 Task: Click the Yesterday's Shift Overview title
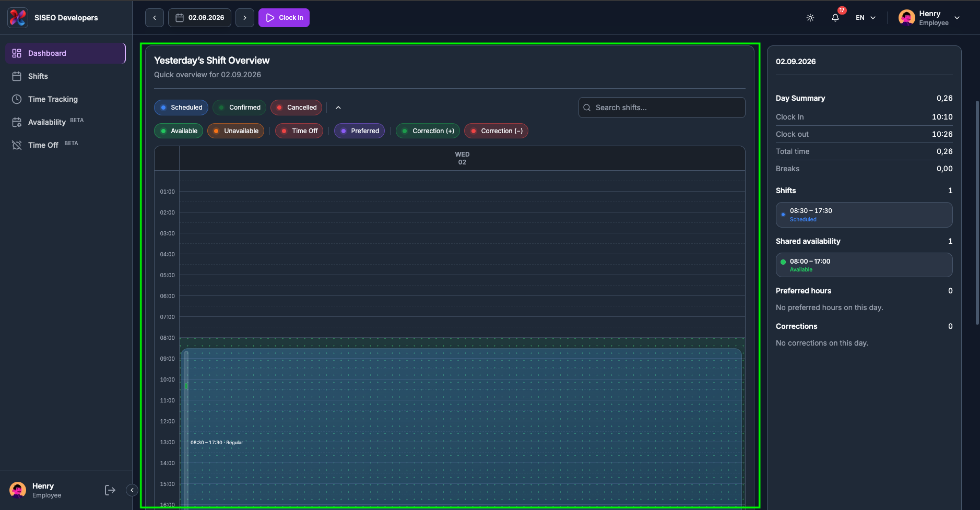pyautogui.click(x=212, y=61)
